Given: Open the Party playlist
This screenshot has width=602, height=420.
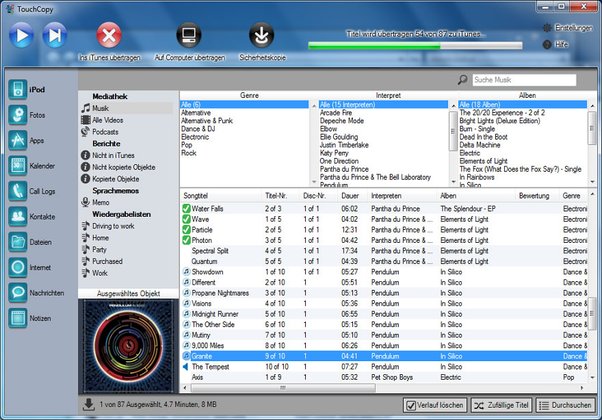Looking at the screenshot, I should coord(94,250).
